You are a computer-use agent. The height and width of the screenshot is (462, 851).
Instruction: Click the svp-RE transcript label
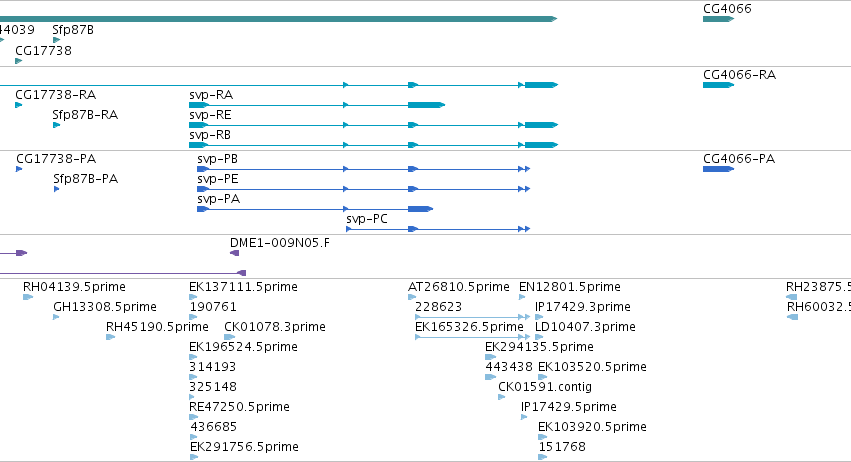tap(210, 115)
